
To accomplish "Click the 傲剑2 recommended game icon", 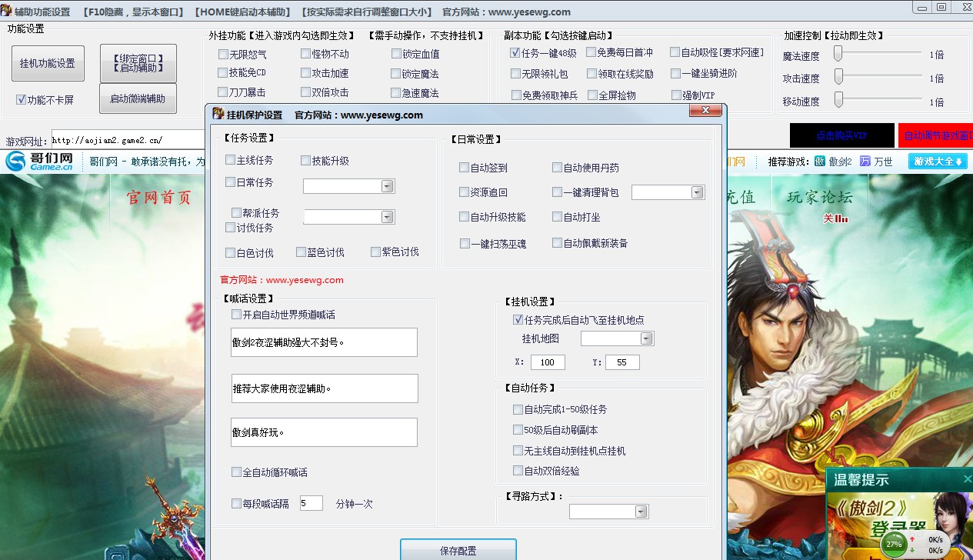I will [x=820, y=162].
